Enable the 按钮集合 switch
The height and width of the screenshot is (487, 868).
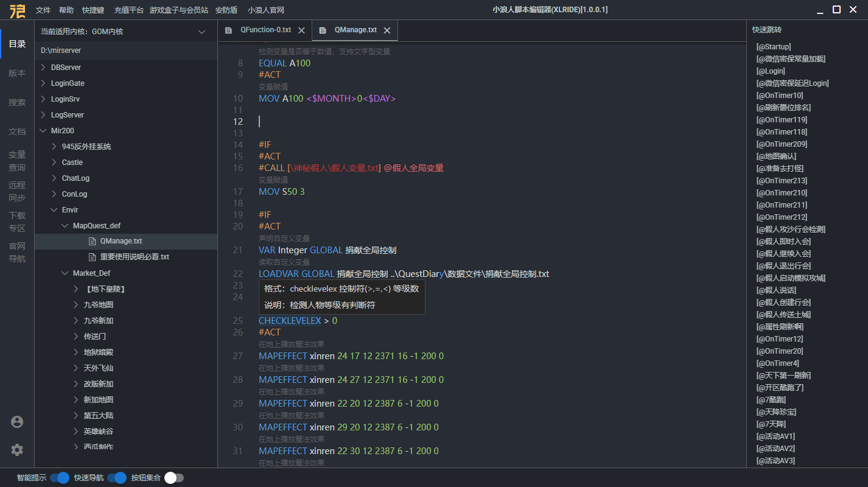pos(173,478)
